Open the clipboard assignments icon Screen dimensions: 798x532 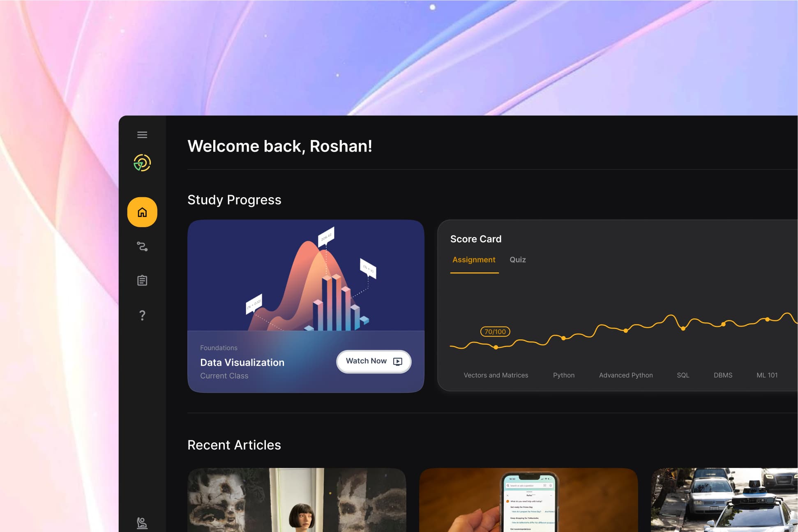[142, 281]
